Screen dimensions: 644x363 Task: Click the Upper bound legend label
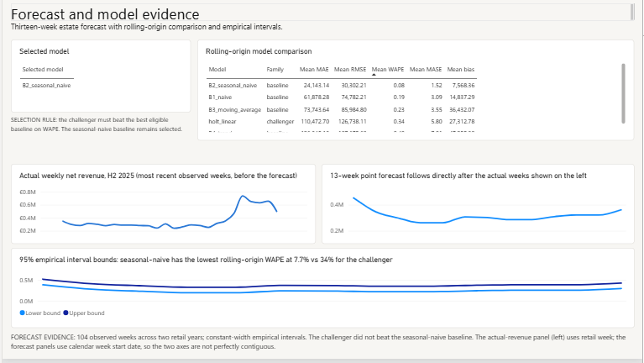pyautogui.click(x=86, y=313)
